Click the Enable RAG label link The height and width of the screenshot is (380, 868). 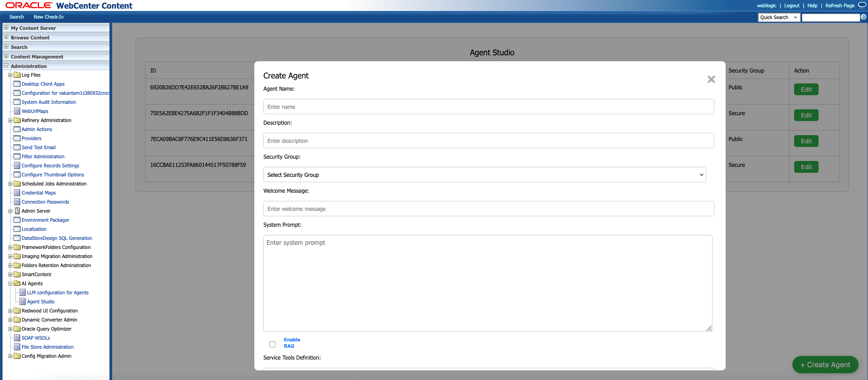pos(292,343)
